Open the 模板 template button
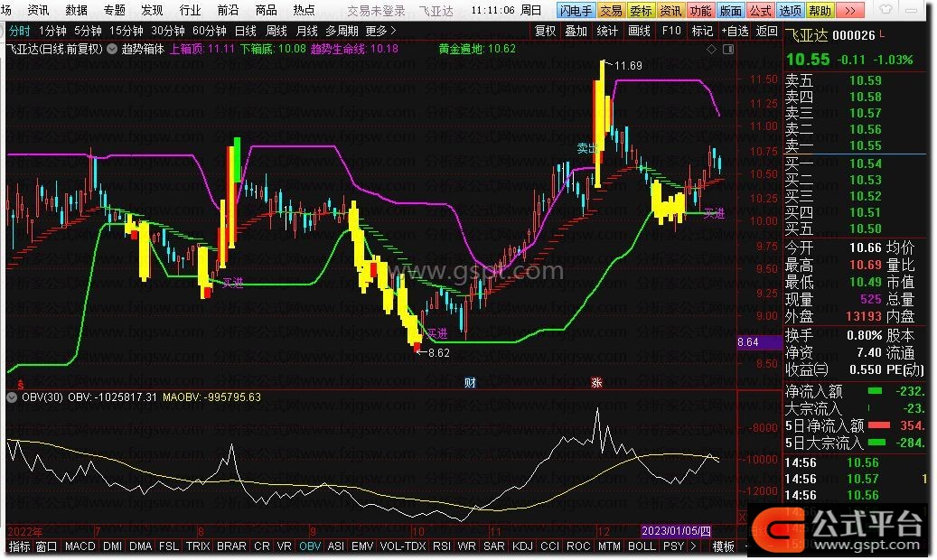937x560 pixels. click(723, 546)
